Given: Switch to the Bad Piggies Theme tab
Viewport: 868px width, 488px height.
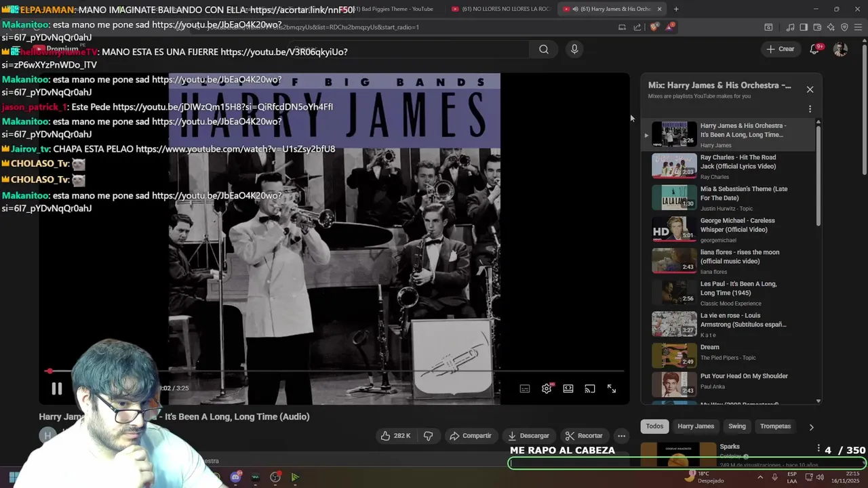Looking at the screenshot, I should click(x=393, y=9).
